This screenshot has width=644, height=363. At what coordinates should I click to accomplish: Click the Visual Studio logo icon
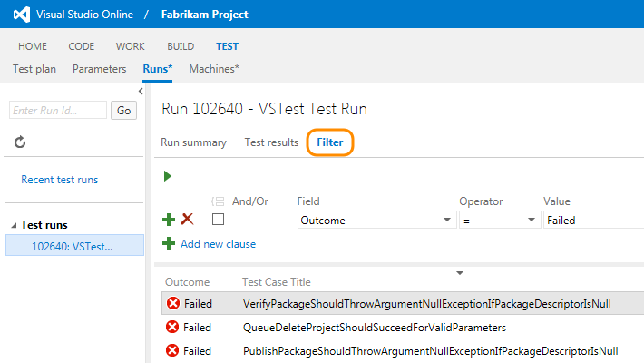point(22,15)
